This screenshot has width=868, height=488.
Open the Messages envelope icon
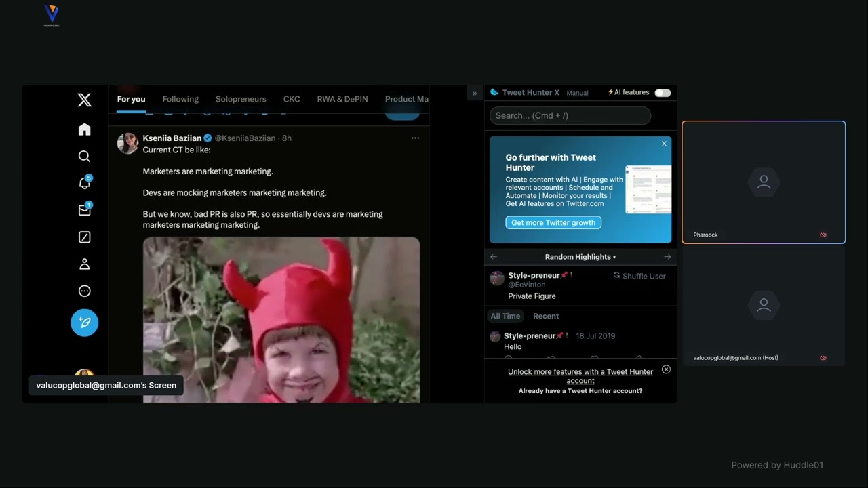84,210
